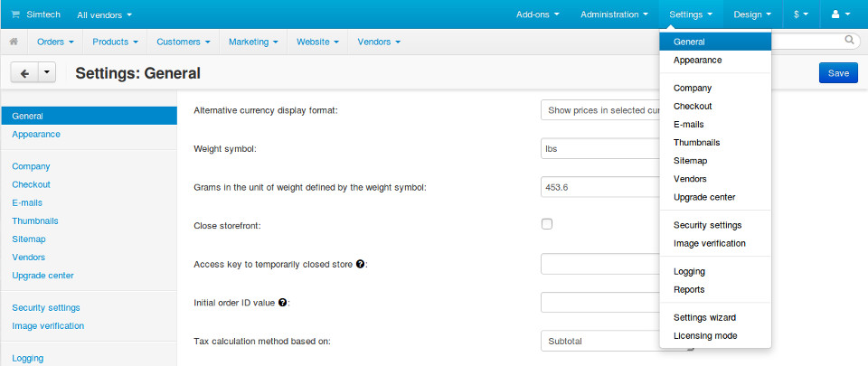The image size is (868, 366).
Task: Toggle the Close storefront checkbox
Action: (547, 224)
